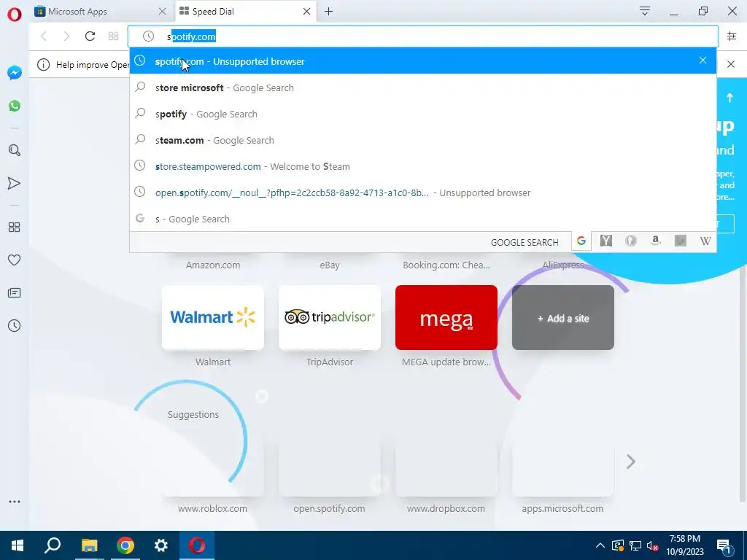
Task: Open Facebook Messenger in the sidebar
Action: [15, 72]
